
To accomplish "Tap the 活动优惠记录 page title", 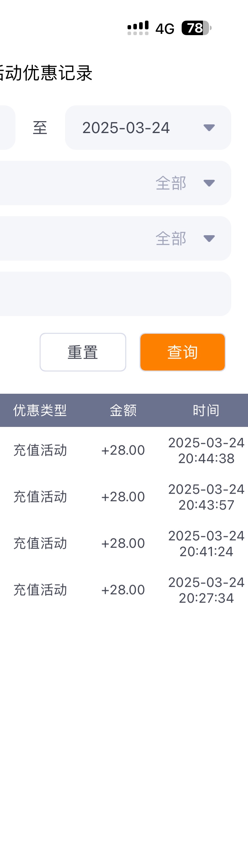I will click(45, 73).
